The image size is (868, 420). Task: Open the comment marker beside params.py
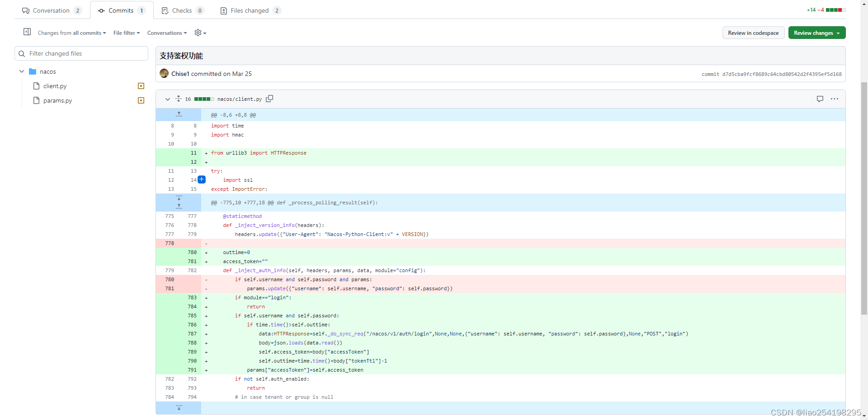click(141, 100)
